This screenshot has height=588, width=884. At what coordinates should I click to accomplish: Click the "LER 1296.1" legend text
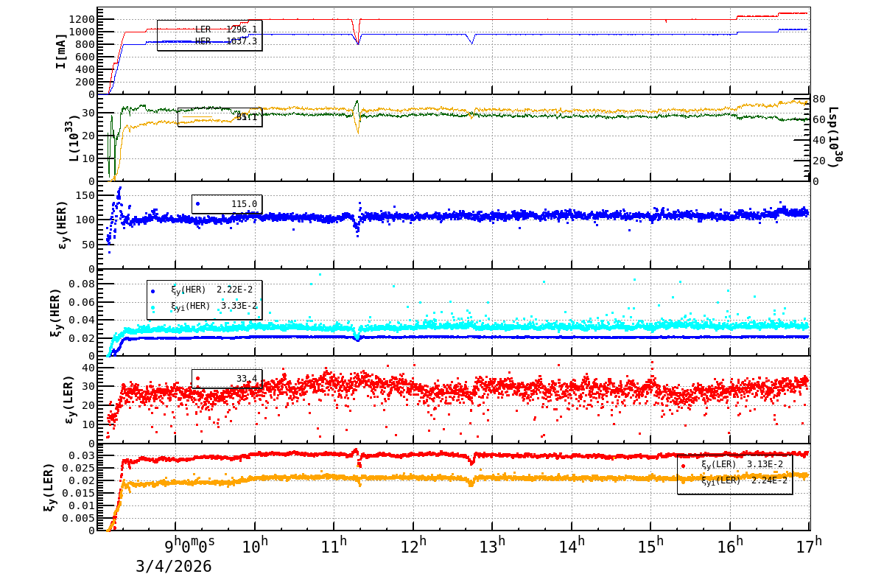pos(226,29)
